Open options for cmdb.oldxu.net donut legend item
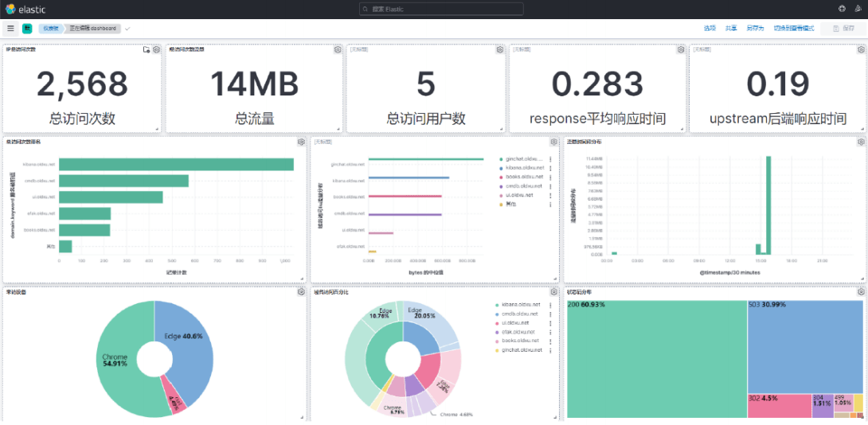 550,314
